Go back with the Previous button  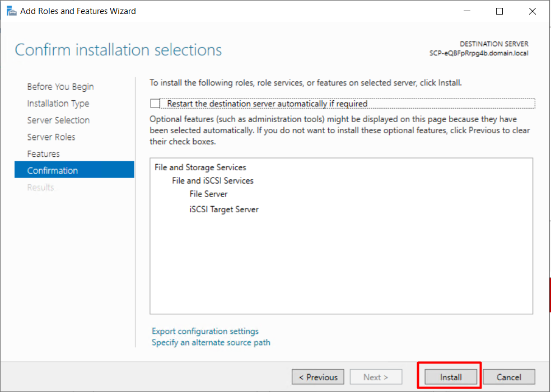point(318,377)
